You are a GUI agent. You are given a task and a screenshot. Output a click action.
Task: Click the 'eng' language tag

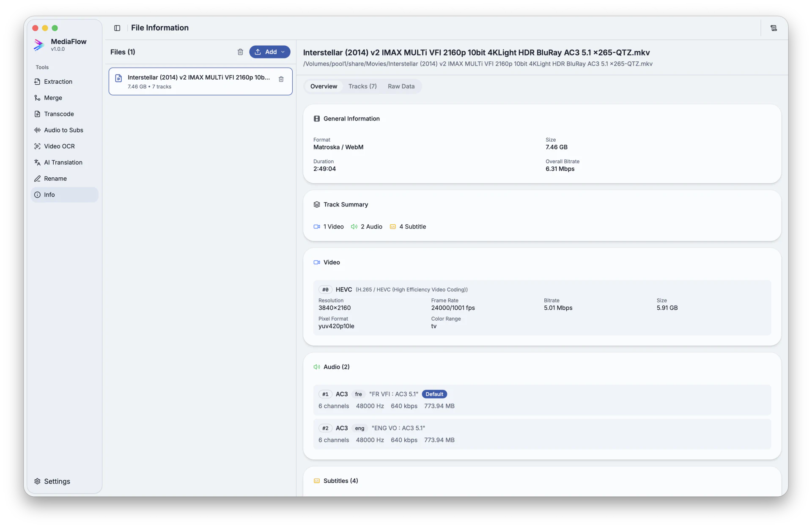[x=359, y=428]
